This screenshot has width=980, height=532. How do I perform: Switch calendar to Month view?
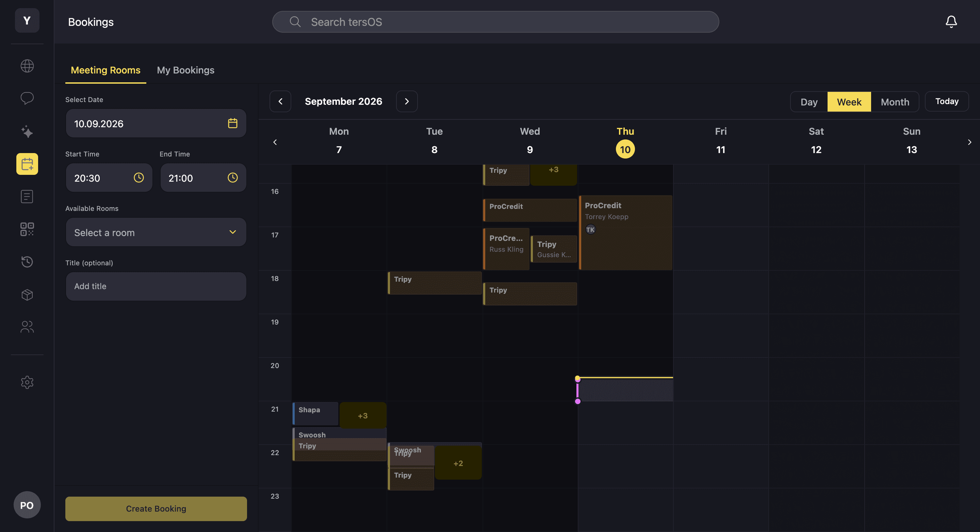pyautogui.click(x=895, y=101)
